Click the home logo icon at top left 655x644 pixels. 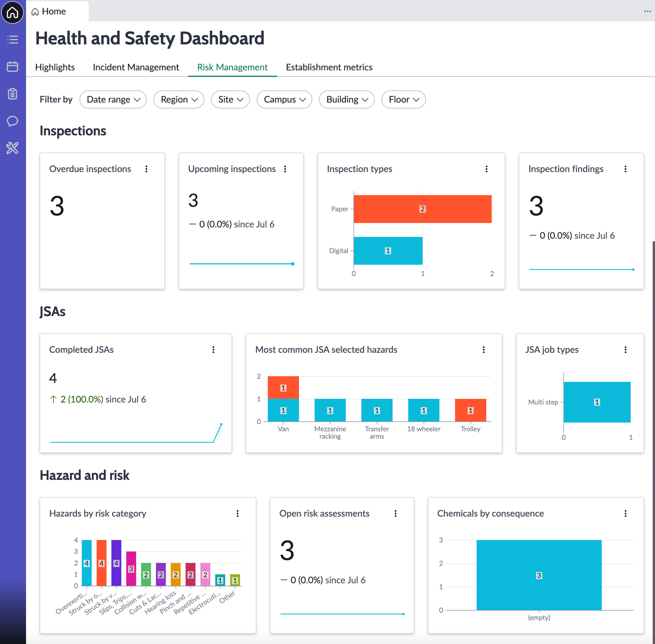(12, 12)
